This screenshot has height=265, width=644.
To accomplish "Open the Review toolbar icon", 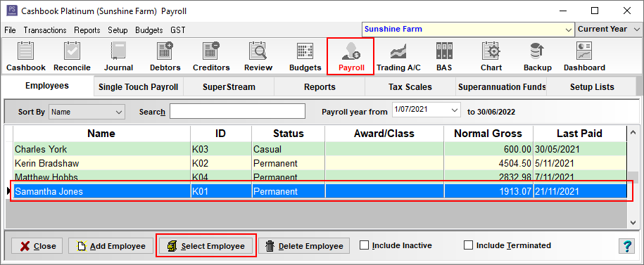I will 258,57.
